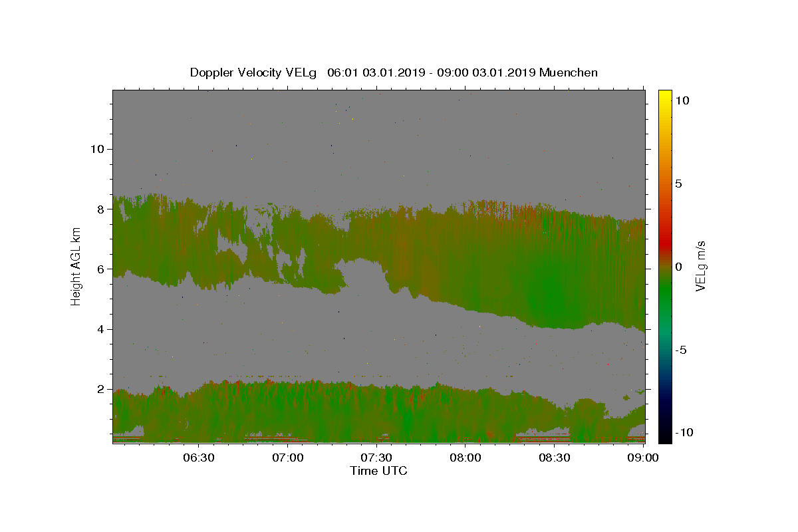Viewport: 798px width, 532px height.
Task: Click the '09:00' time axis label
Action: click(643, 458)
